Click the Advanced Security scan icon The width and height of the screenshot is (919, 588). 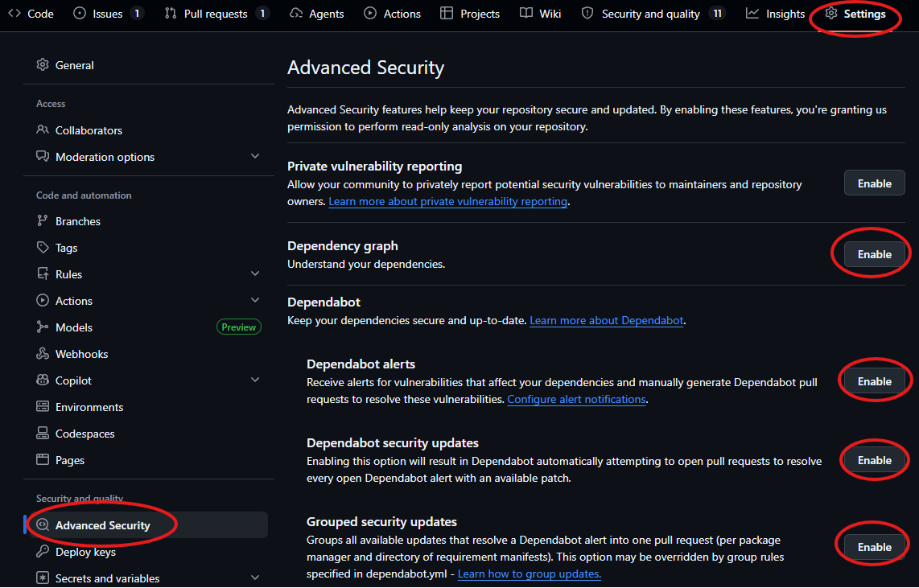coord(42,524)
